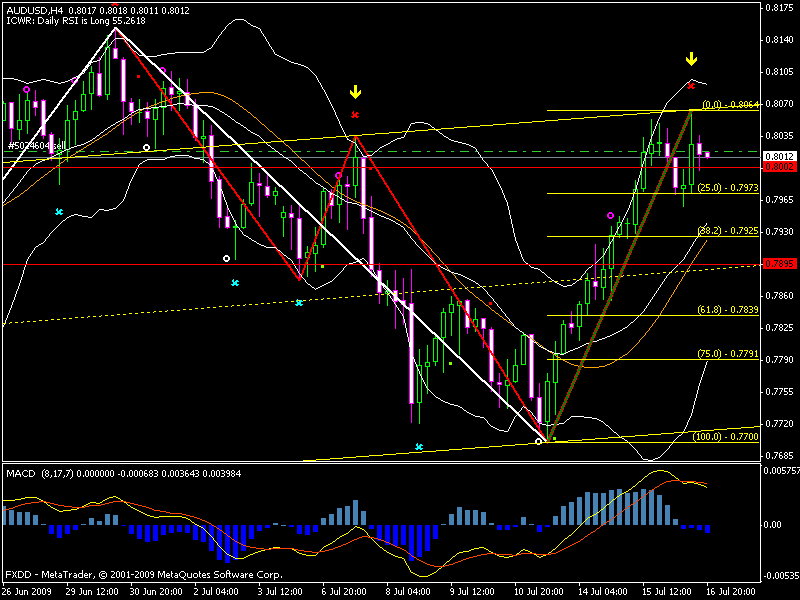The image size is (800, 600).
Task: Select the Fibonacci (75.0) - 0.7791 level label
Action: click(729, 353)
